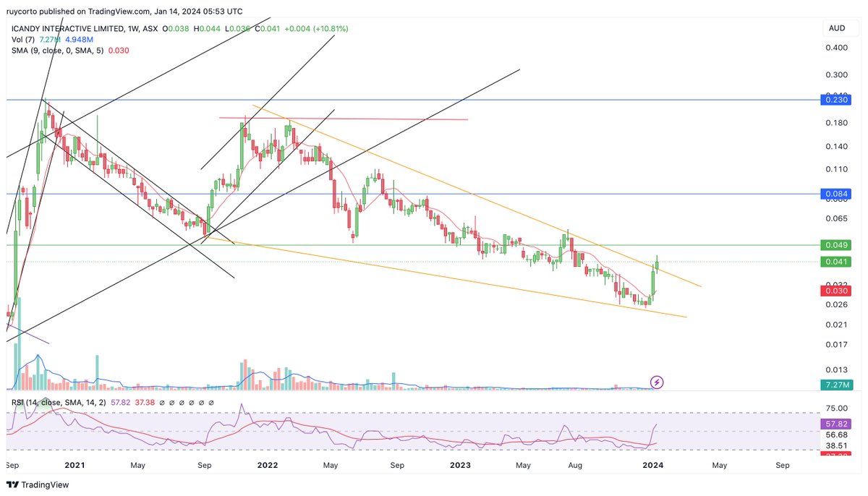Select the L0.036 low price value
Screen dimensions: 868x496
(x=238, y=29)
